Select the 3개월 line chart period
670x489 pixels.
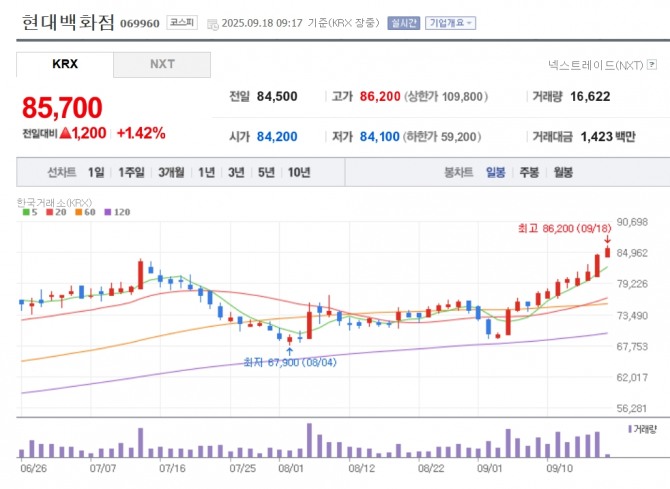click(x=171, y=172)
